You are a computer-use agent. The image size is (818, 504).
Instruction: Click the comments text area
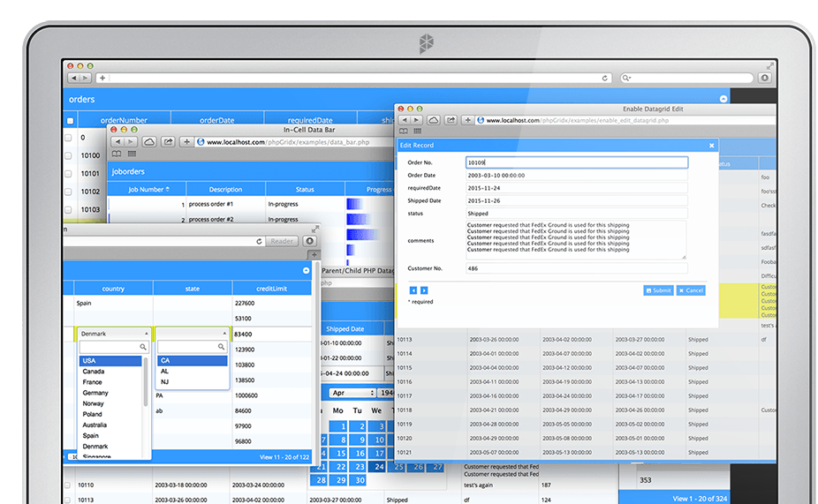pyautogui.click(x=575, y=240)
